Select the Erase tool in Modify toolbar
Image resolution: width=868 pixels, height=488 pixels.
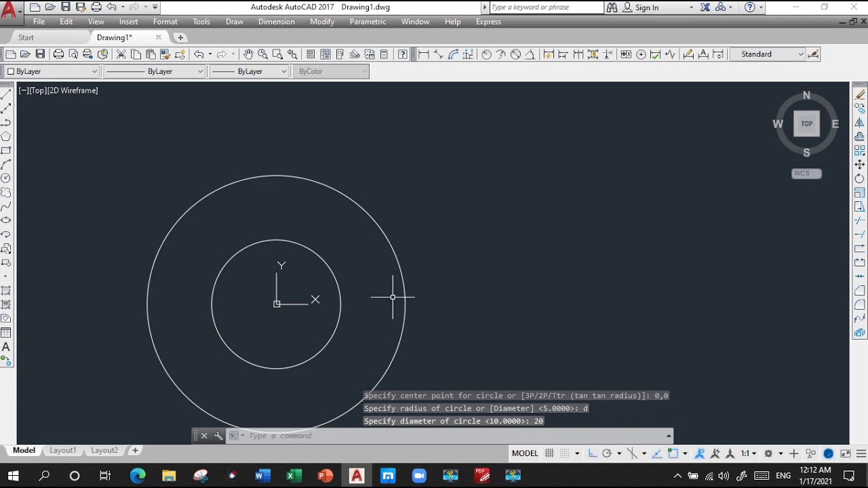pyautogui.click(x=860, y=94)
